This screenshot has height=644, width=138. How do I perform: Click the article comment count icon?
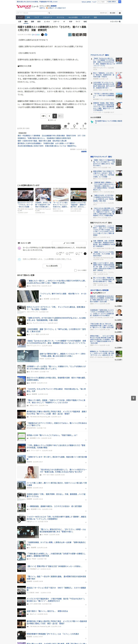pos(33,35)
